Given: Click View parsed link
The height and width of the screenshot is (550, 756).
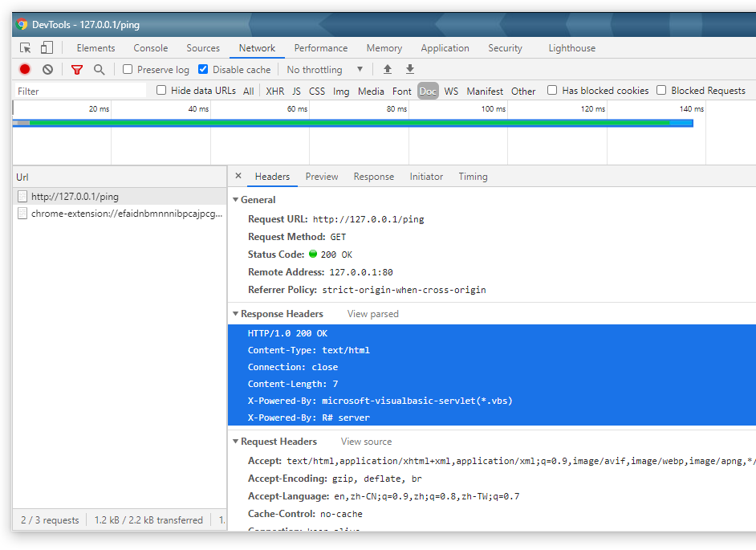Looking at the screenshot, I should [372, 314].
